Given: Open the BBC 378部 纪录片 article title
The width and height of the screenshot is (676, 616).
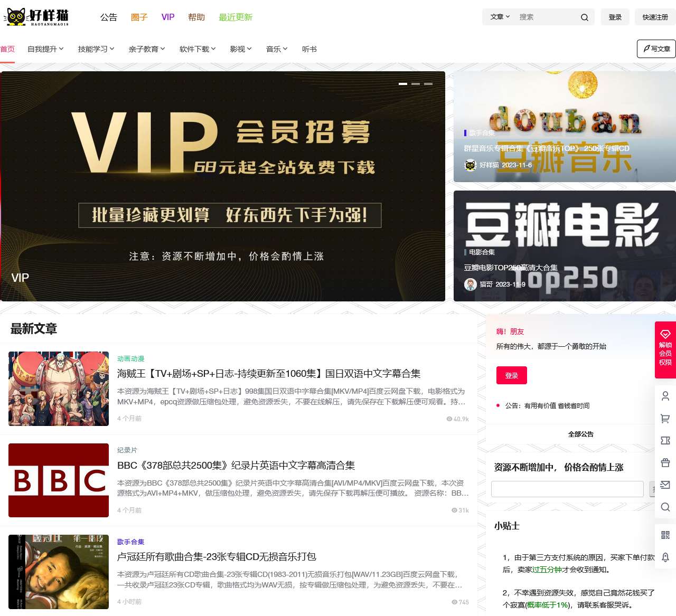Looking at the screenshot, I should pyautogui.click(x=236, y=466).
